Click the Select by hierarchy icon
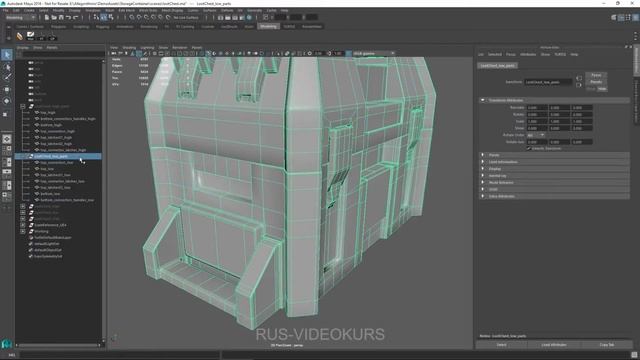 pyautogui.click(x=96, y=18)
